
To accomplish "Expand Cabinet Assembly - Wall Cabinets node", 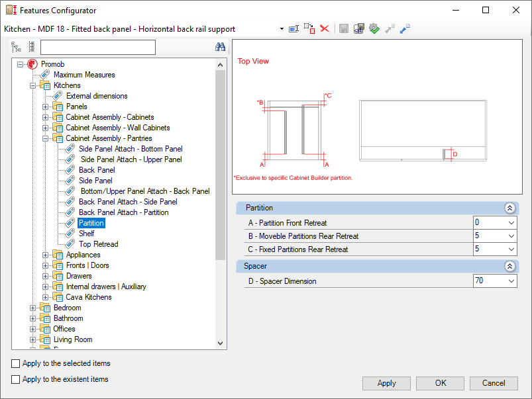I will (x=45, y=128).
